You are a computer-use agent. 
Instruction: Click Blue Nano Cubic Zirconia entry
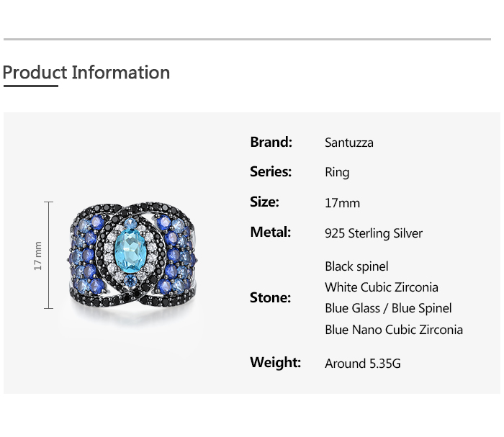(x=394, y=330)
